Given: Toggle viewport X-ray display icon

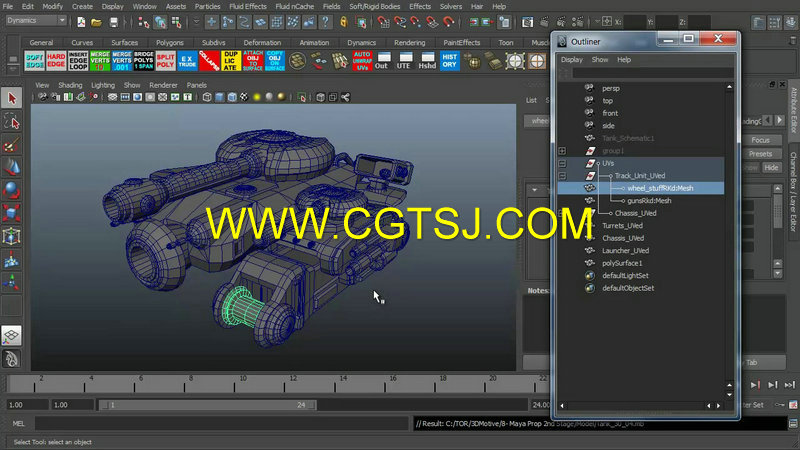Looking at the screenshot, I should [320, 97].
